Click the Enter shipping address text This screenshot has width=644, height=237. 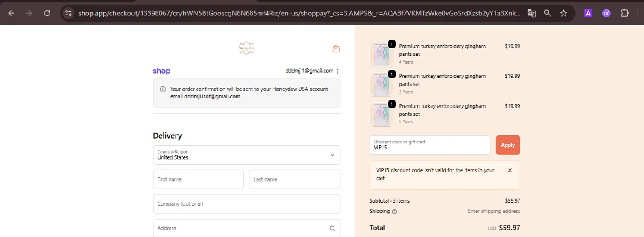tap(494, 211)
